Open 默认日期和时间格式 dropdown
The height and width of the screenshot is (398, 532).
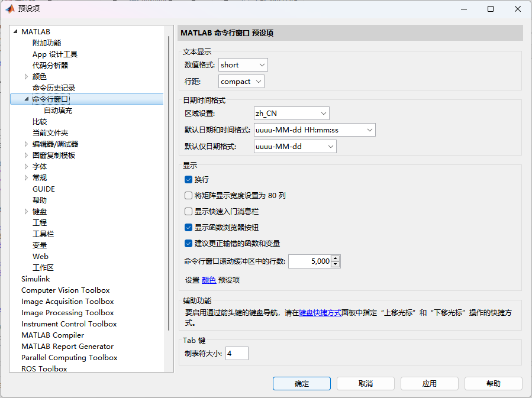[314, 130]
